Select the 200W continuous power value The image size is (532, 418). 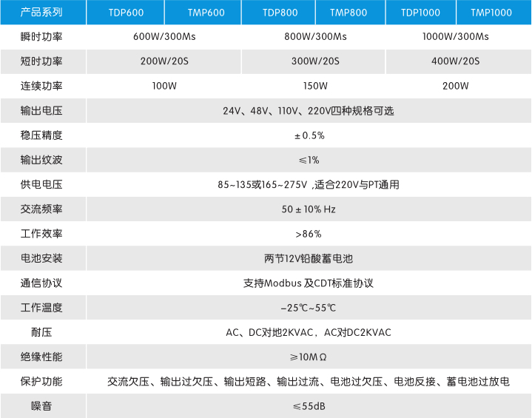click(x=456, y=86)
